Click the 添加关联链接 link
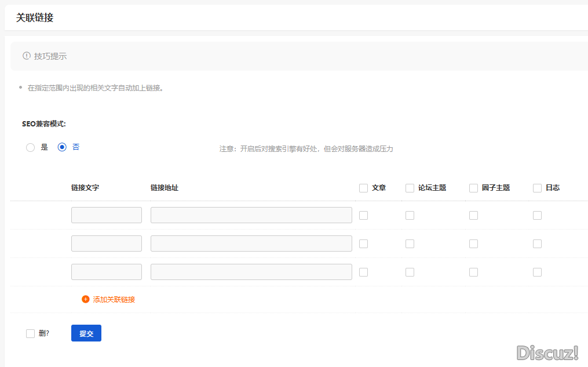The width and height of the screenshot is (588, 367). coord(114,299)
